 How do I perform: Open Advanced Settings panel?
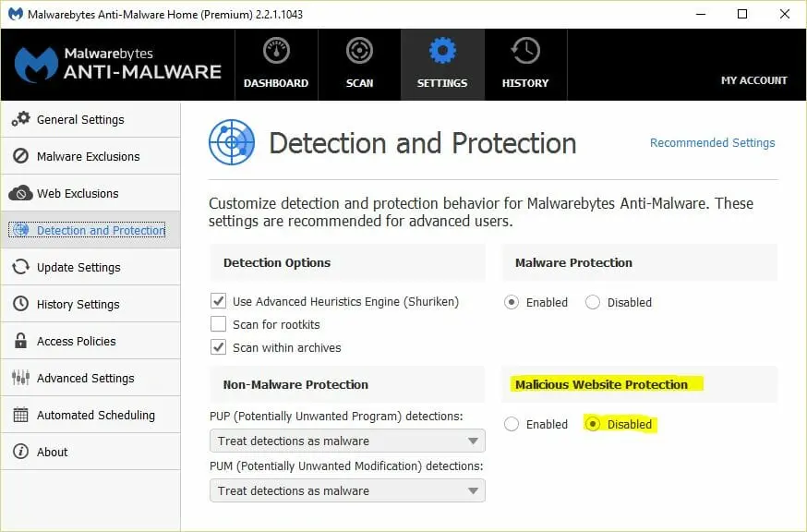[x=85, y=378]
